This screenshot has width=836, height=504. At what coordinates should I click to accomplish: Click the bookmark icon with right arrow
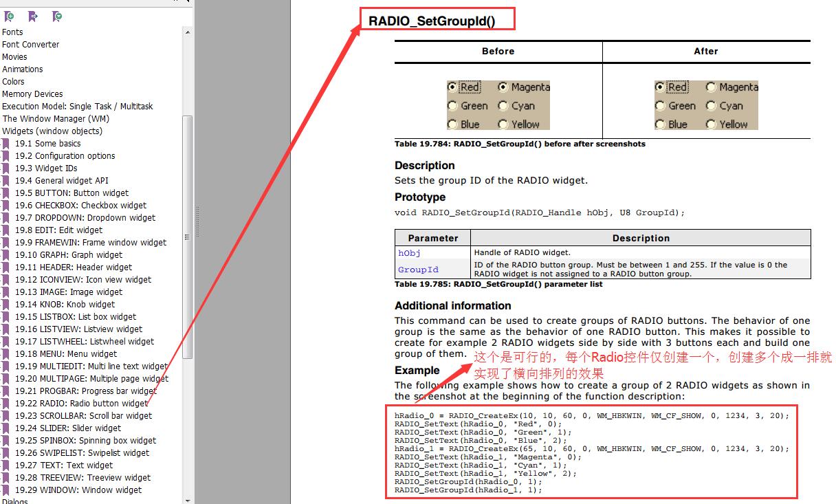pyautogui.click(x=33, y=17)
